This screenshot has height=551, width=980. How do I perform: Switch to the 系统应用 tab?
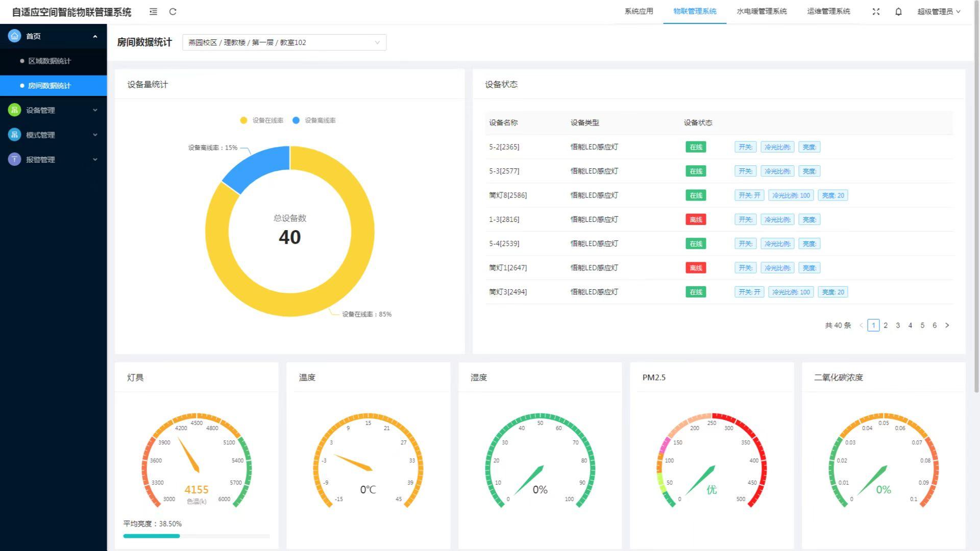pyautogui.click(x=639, y=11)
